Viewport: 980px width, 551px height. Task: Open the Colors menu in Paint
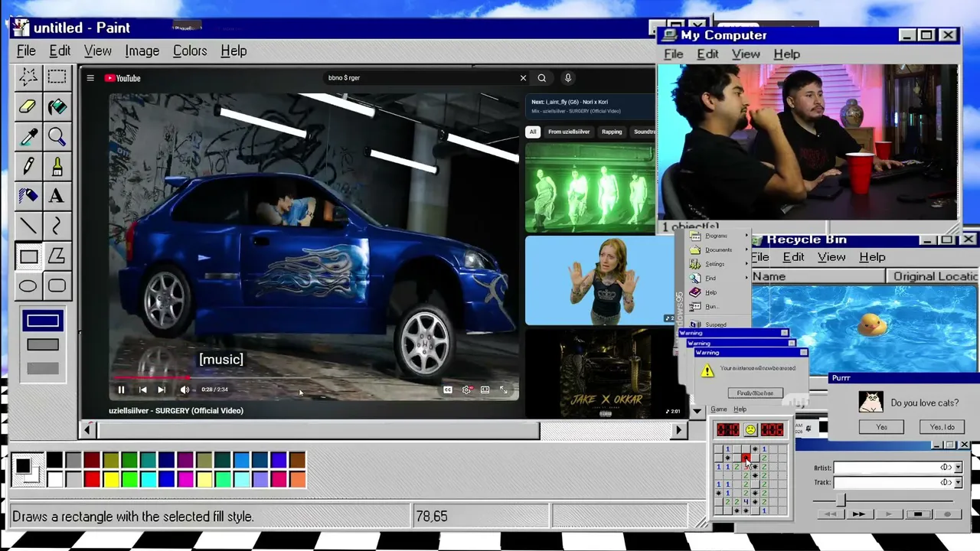tap(190, 51)
